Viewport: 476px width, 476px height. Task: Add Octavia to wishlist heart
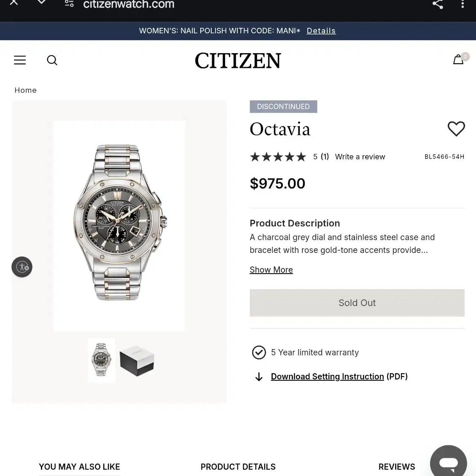[x=456, y=129]
